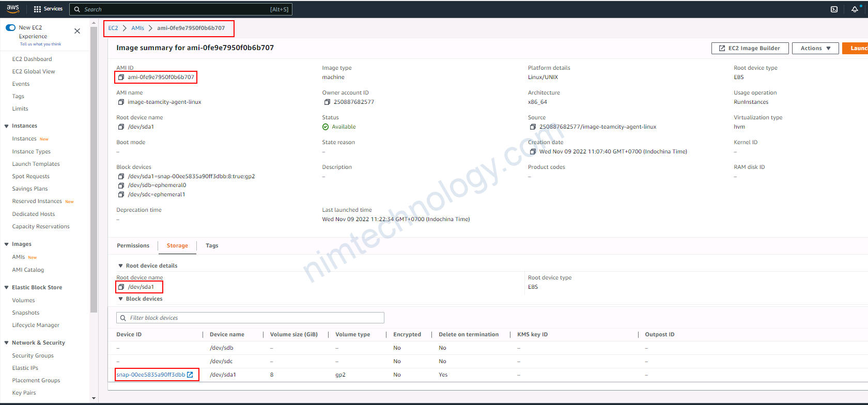Open the Instances page link
868x405 pixels.
(24, 138)
